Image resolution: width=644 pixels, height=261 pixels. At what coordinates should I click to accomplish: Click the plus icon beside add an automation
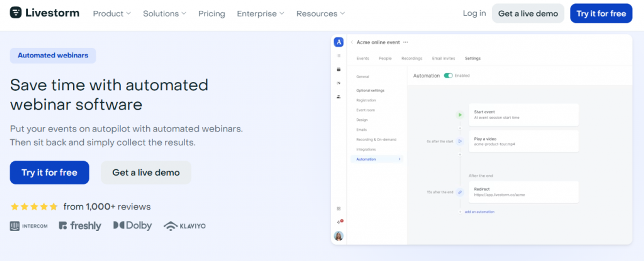pos(460,212)
